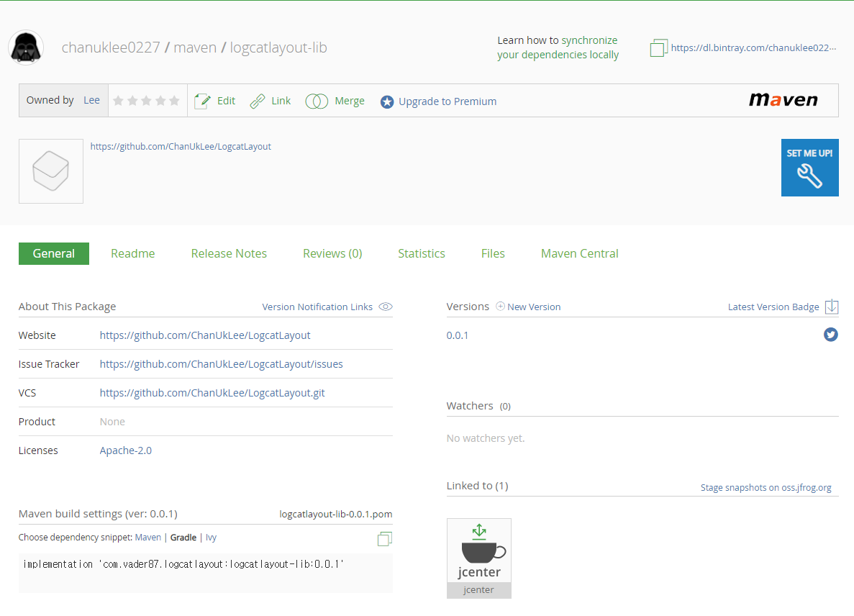Open the Files tab
This screenshot has height=616, width=854.
[493, 253]
